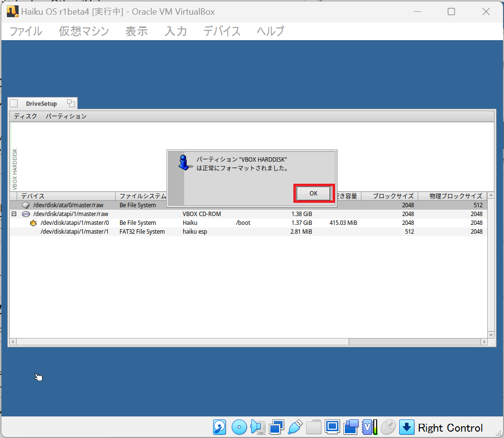Open VirtualBox audio status indicator
Viewport: 504px width, 438px height.
pos(258,427)
